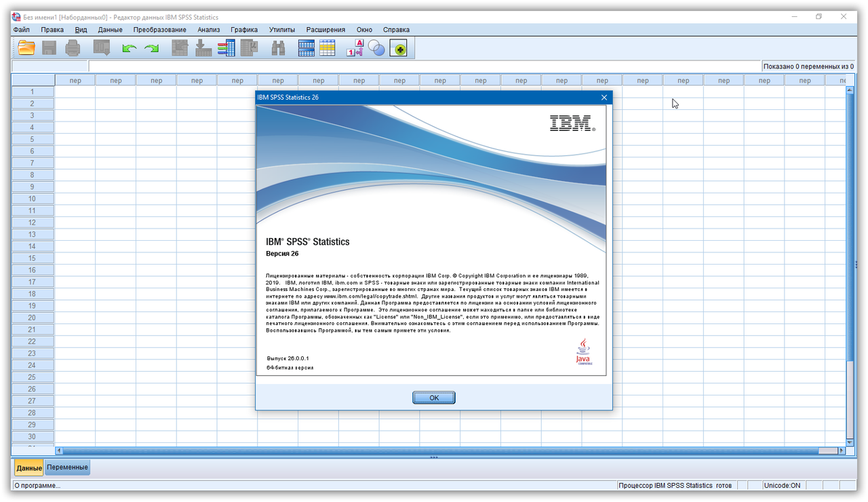
Task: Select row header 28
Action: pyautogui.click(x=33, y=413)
